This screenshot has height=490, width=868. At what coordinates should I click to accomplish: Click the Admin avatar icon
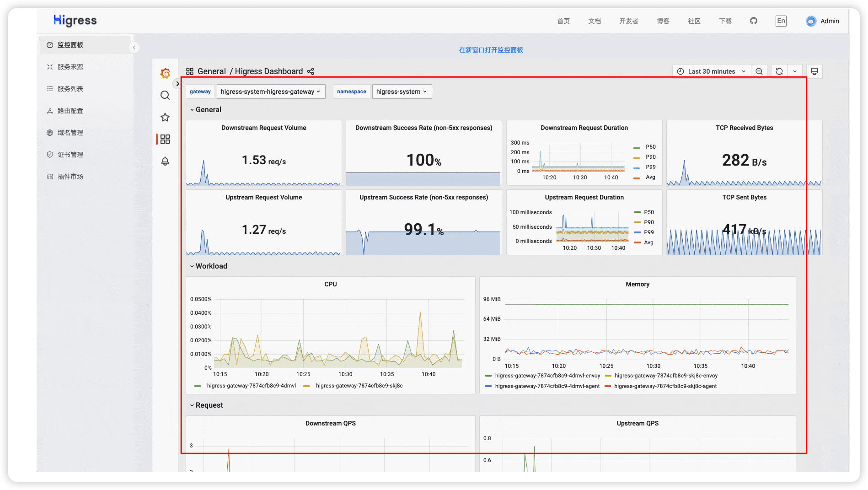[x=811, y=21]
